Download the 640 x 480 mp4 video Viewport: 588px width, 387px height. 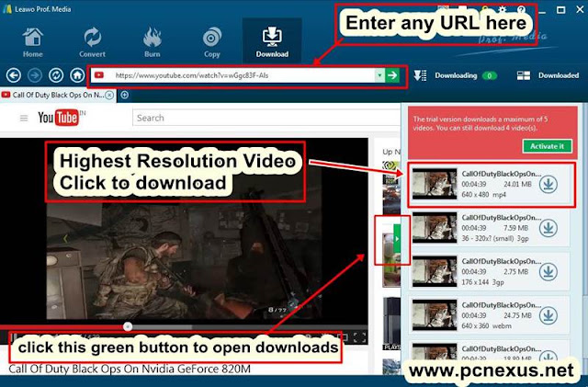[548, 184]
